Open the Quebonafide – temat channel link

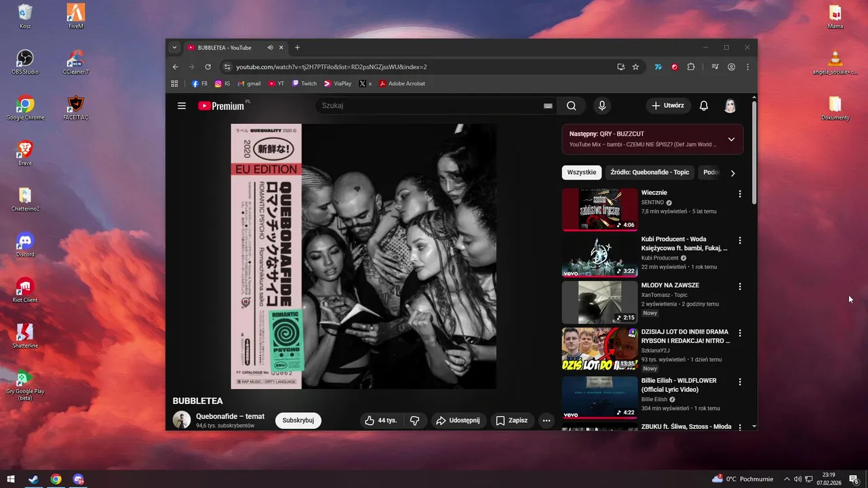tap(231, 416)
